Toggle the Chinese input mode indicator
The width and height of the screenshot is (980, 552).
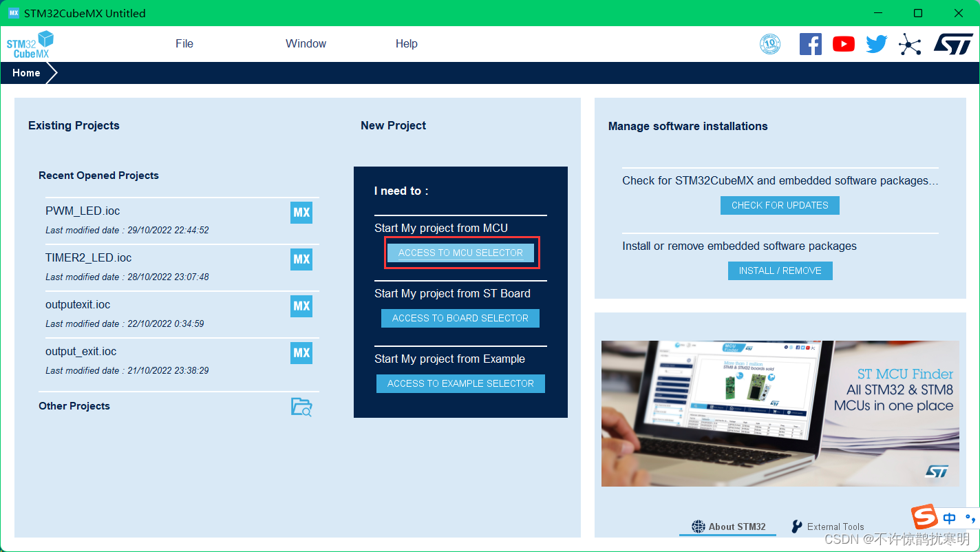click(950, 518)
